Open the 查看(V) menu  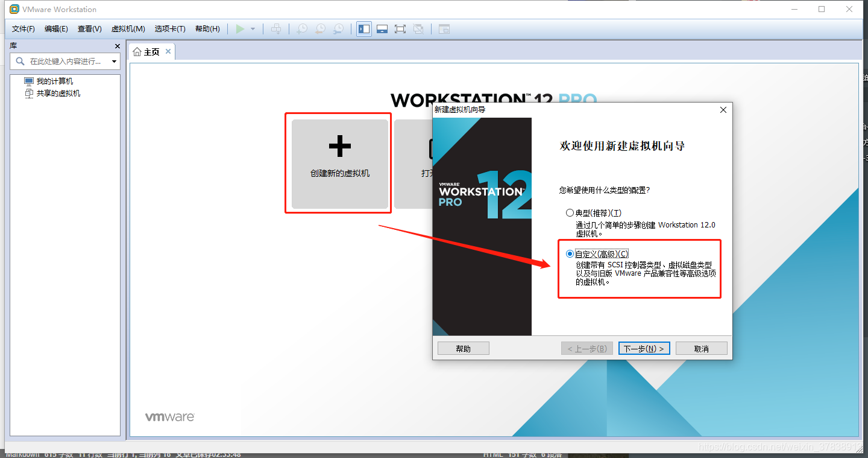tap(89, 29)
